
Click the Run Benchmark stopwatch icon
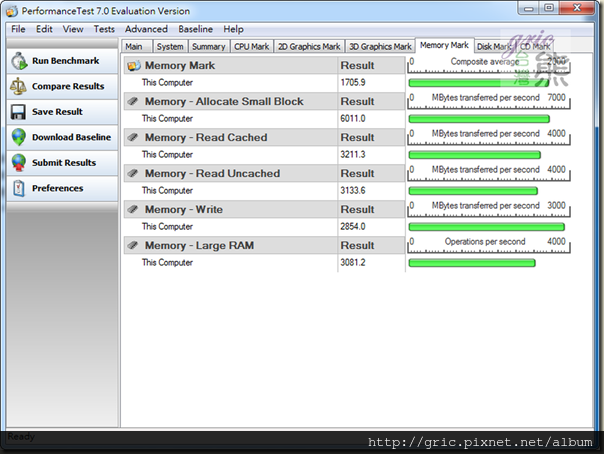[19, 61]
